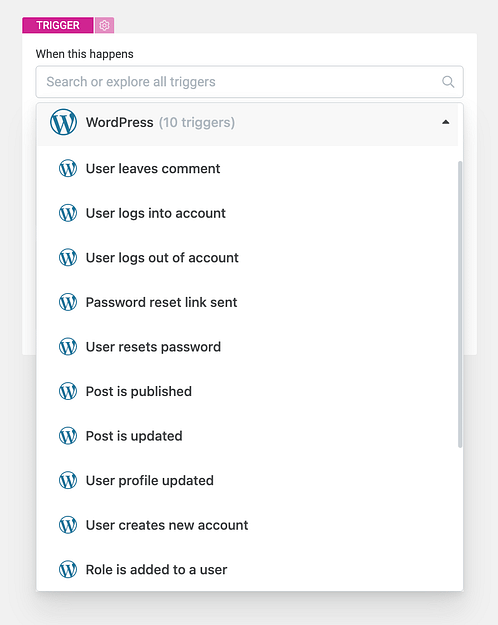Screen dimensions: 498x625
Task: Click the trigger list vertical scrollbar
Action: tap(460, 304)
